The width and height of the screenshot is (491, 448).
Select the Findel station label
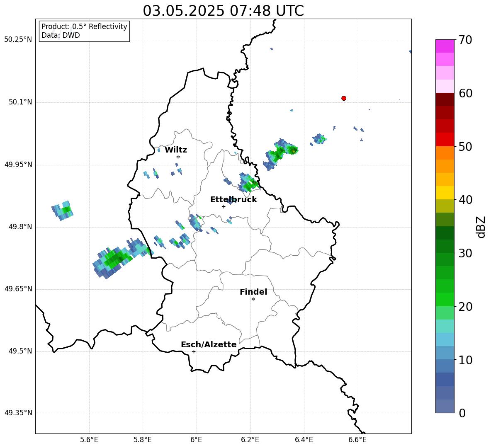point(253,292)
